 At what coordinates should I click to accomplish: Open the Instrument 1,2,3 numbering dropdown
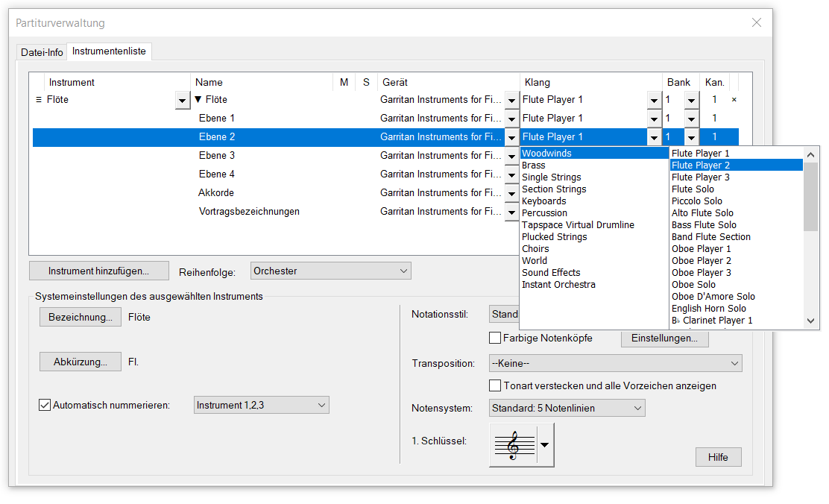pyautogui.click(x=261, y=405)
